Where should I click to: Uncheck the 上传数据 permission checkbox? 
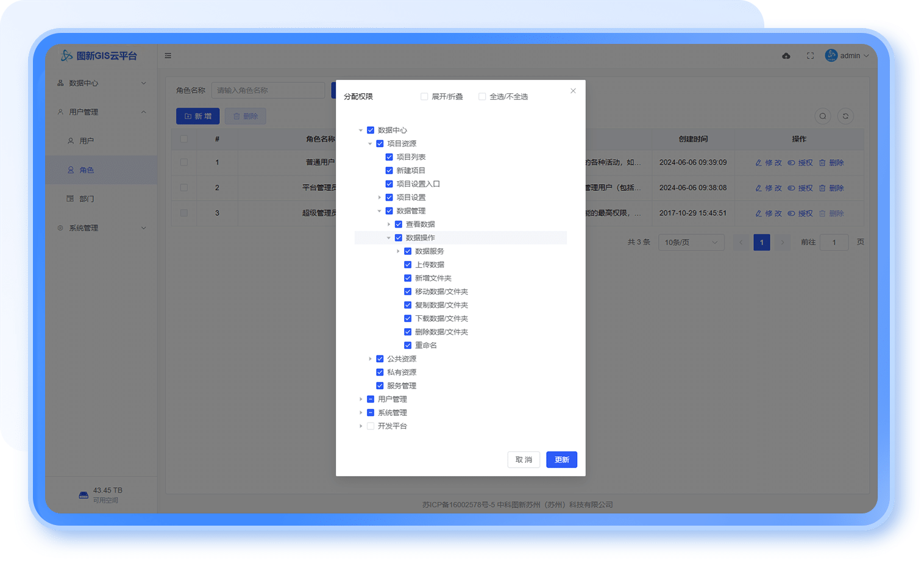click(x=408, y=265)
